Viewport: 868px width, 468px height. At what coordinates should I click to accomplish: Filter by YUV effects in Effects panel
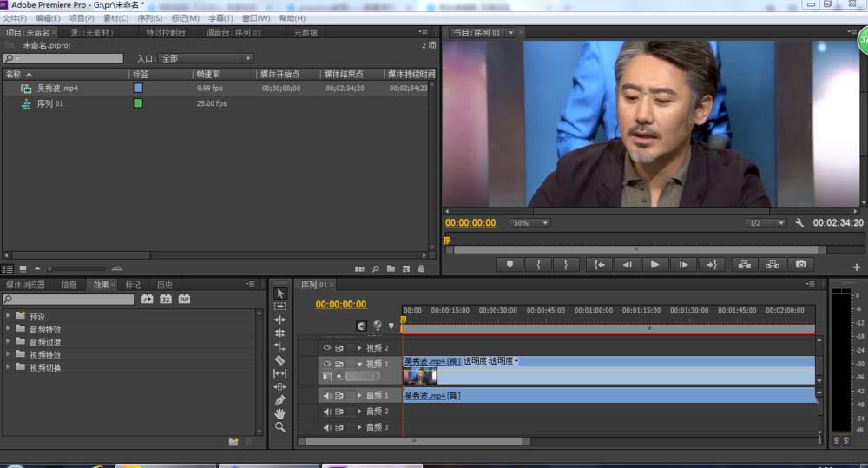point(184,299)
